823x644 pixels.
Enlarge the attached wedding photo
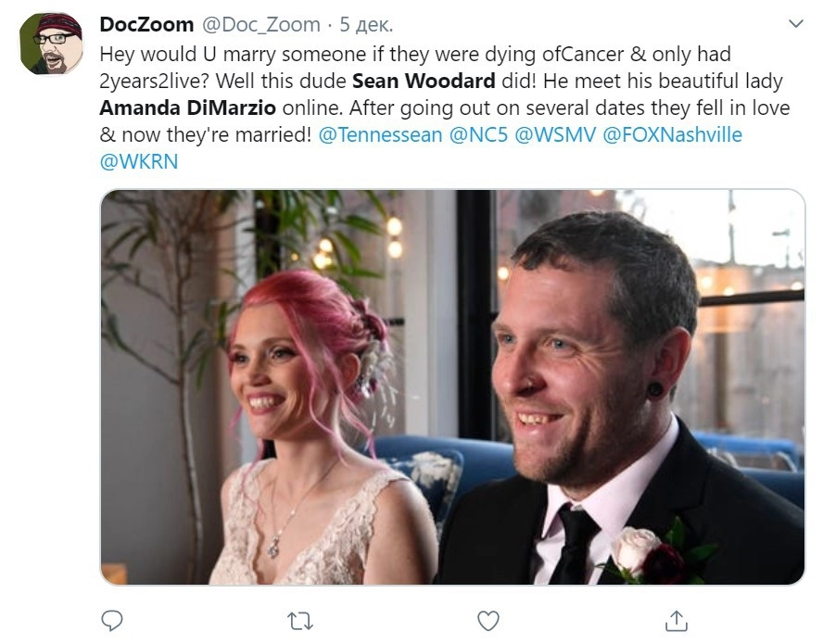pyautogui.click(x=452, y=386)
